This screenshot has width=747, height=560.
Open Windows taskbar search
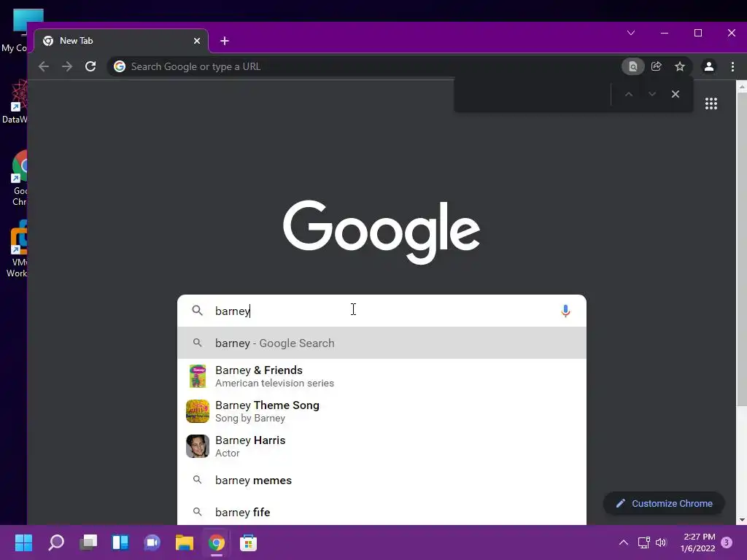[x=56, y=542]
